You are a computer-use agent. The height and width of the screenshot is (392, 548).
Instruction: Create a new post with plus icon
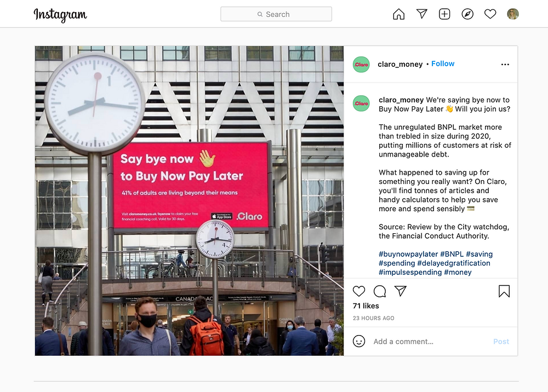[444, 14]
